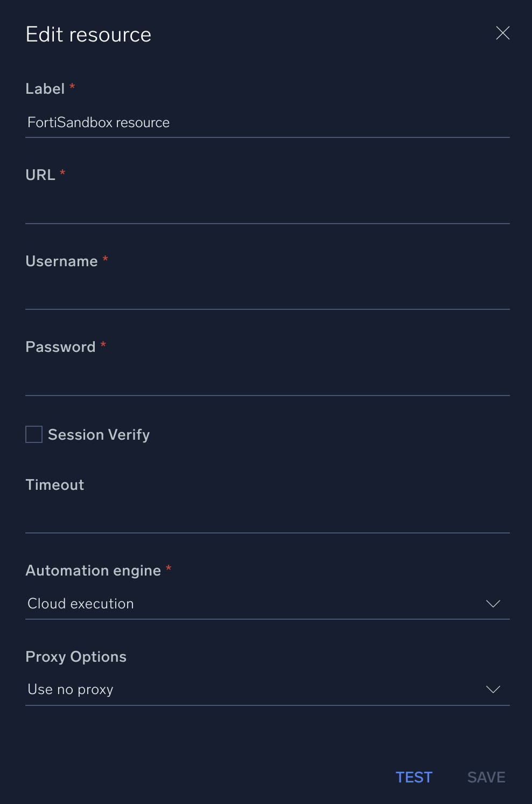Click the URL field label
Viewport: 532px width, 804px height.
(x=40, y=175)
